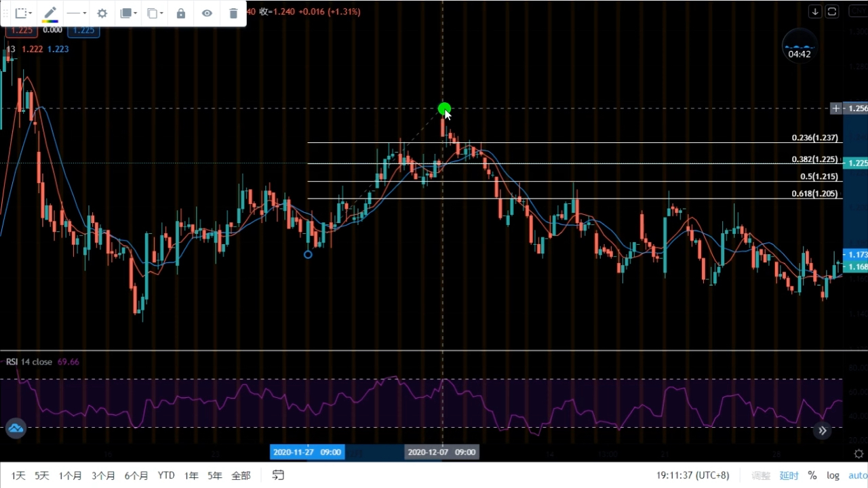Toggle the 调整 adjustment option
The height and width of the screenshot is (488, 868).
tap(761, 476)
